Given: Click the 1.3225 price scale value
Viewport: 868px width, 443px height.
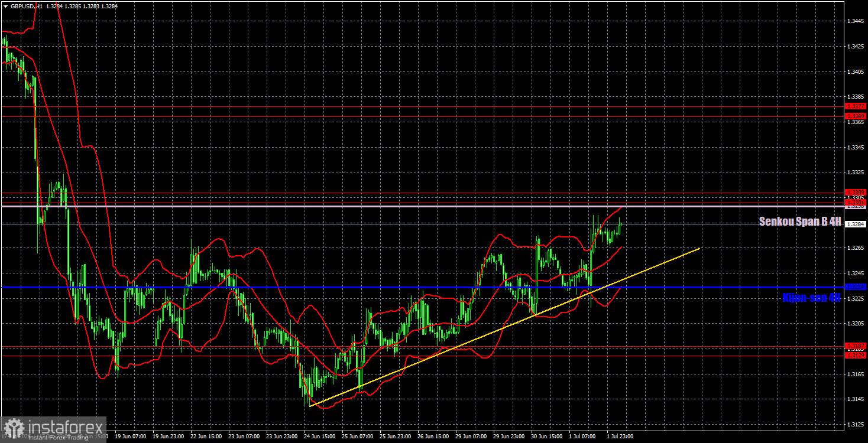Looking at the screenshot, I should [855, 299].
